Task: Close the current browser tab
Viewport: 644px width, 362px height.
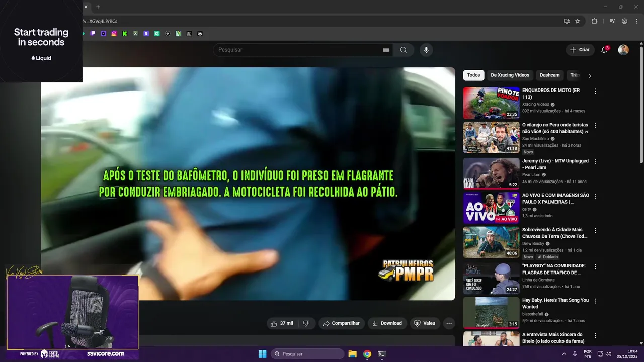Action: 86,7
